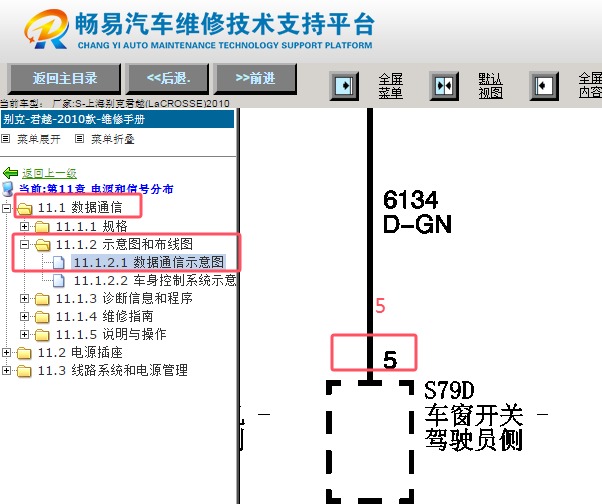This screenshot has height=504, width=602.
Task: Open the 全屏内容 link
Action: (x=590, y=85)
